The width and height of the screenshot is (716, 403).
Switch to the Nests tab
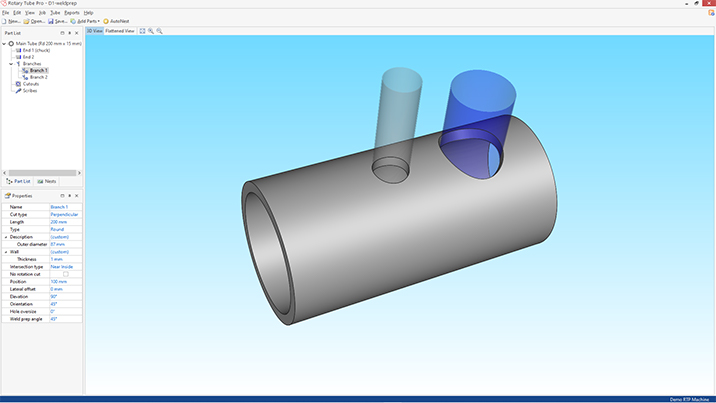[x=46, y=181]
